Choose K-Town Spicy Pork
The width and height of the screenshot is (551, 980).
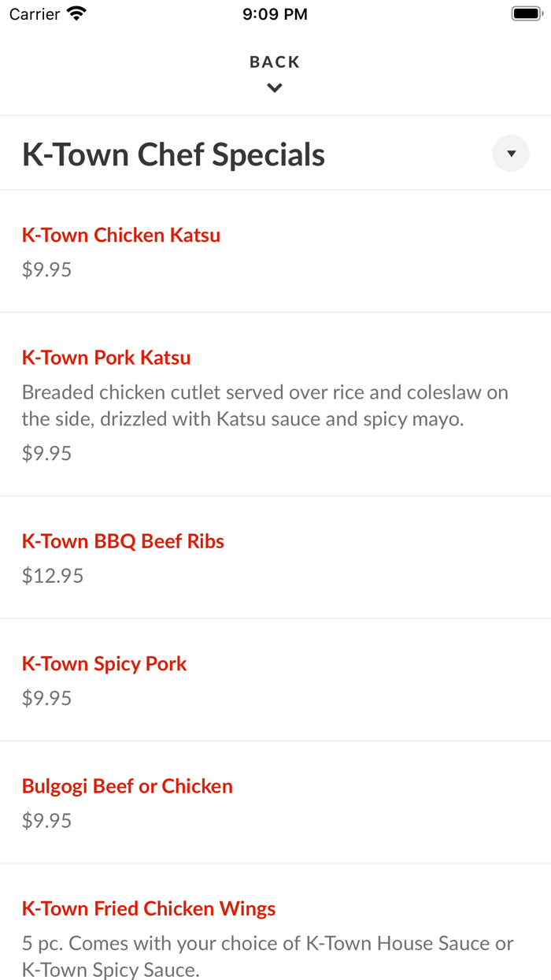pyautogui.click(x=104, y=663)
